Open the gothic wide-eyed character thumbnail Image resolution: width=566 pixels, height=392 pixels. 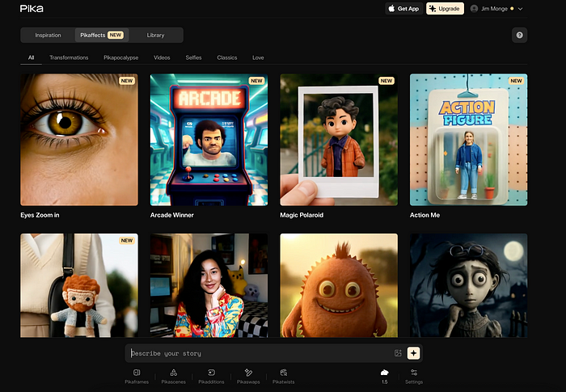(468, 285)
